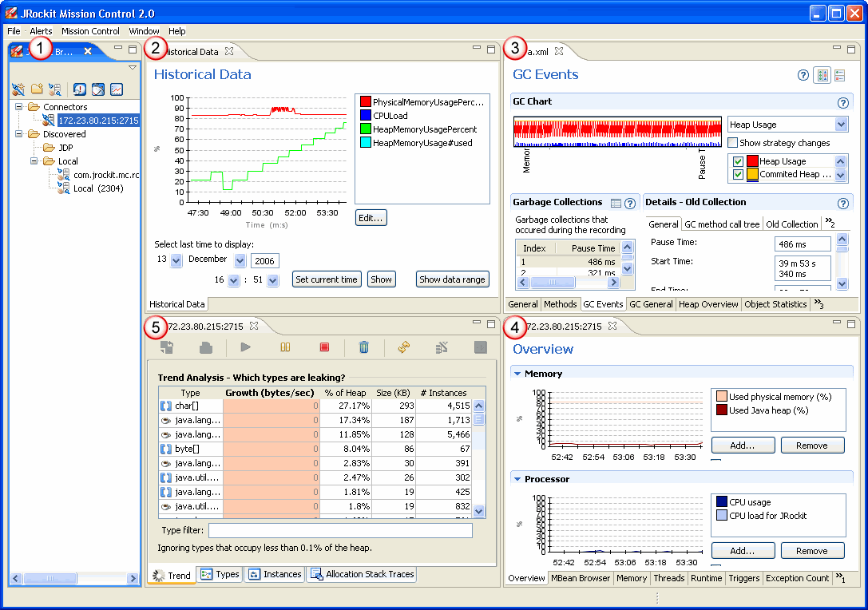This screenshot has width=868, height=610.
Task: Uncheck the Heap Usage series checkbox
Action: click(x=738, y=161)
